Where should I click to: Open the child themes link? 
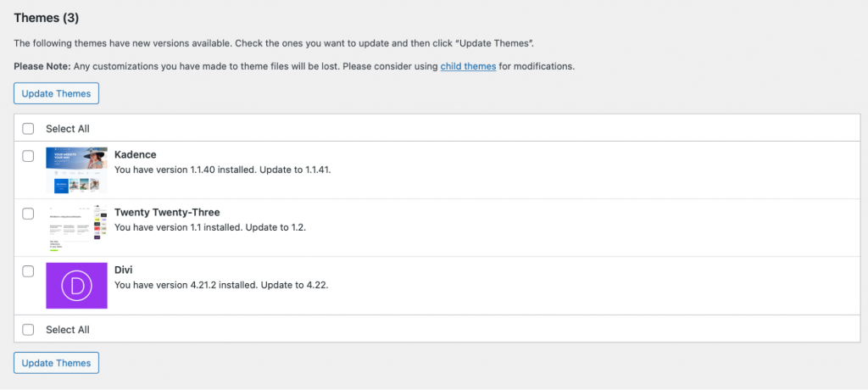point(468,66)
